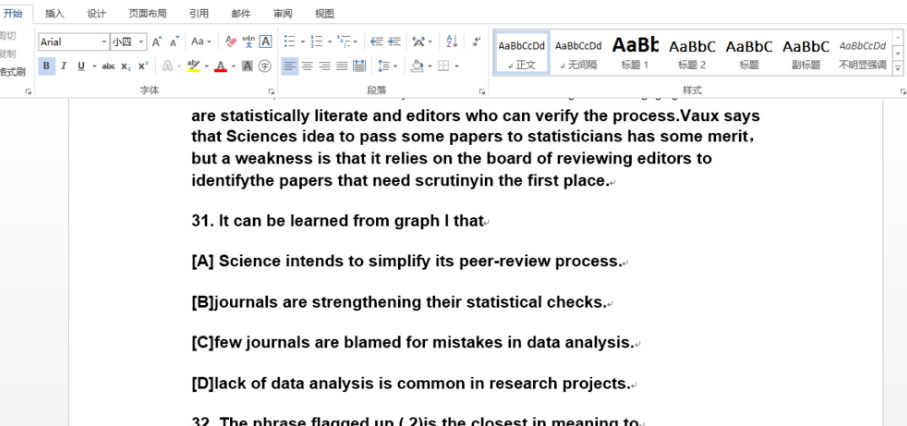Screen dimensions: 907x426
Task: Open the 页面布局 ribbon tab
Action: (147, 13)
